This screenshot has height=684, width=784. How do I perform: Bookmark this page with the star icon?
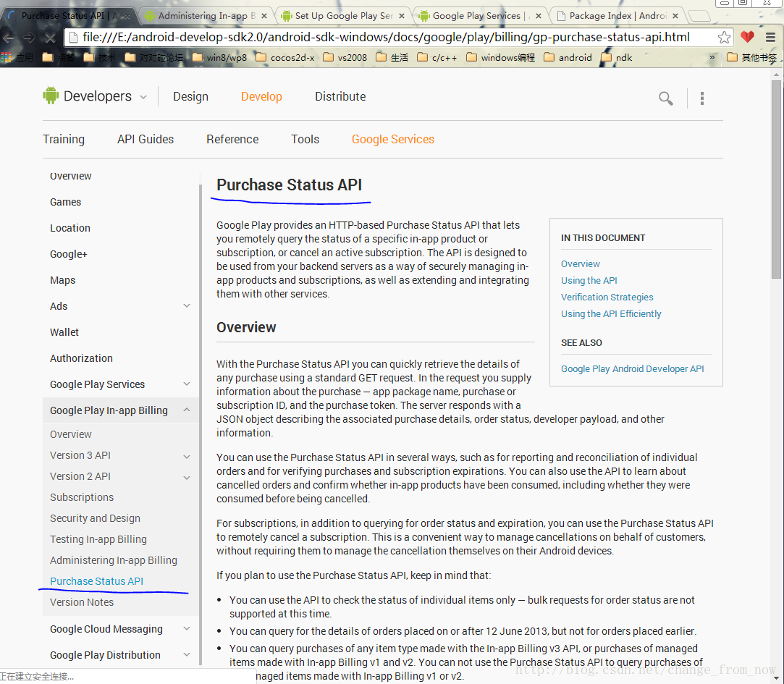pos(724,38)
